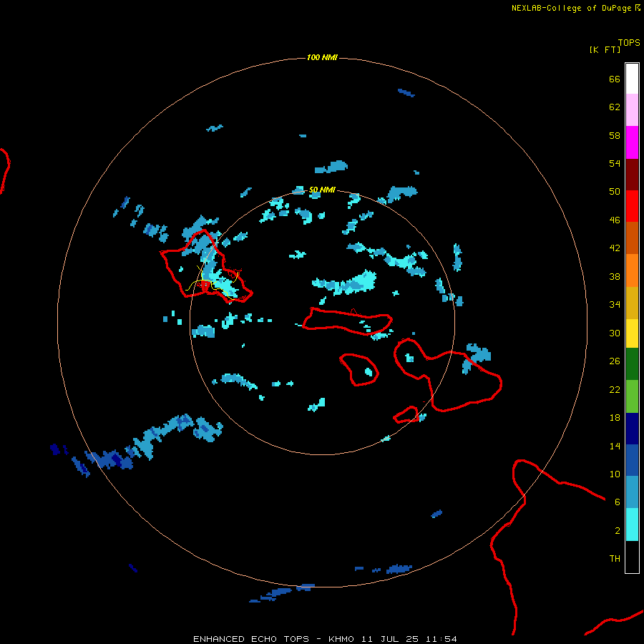This screenshot has height=644, width=644.
Task: Click the dark red legend swatch
Action: pos(632,175)
